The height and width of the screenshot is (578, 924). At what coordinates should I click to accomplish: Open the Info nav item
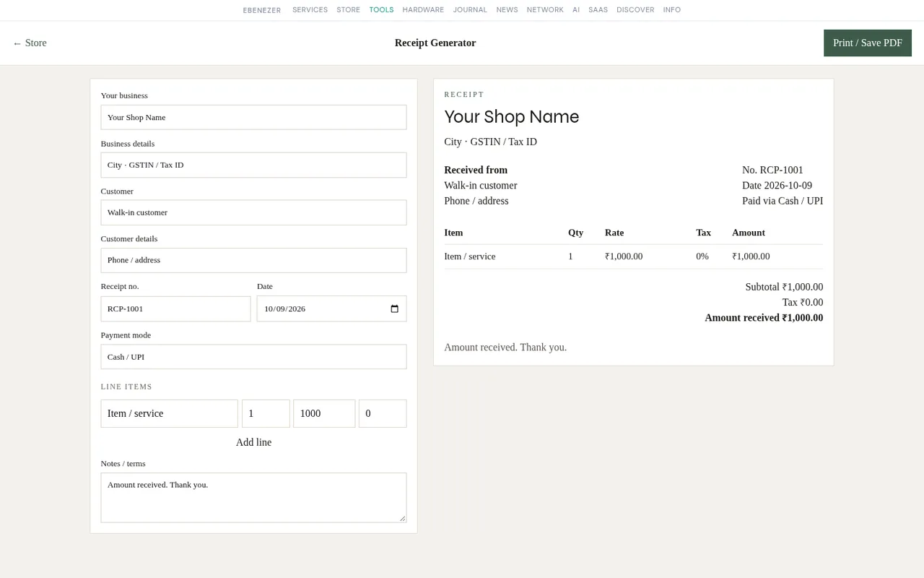point(672,10)
